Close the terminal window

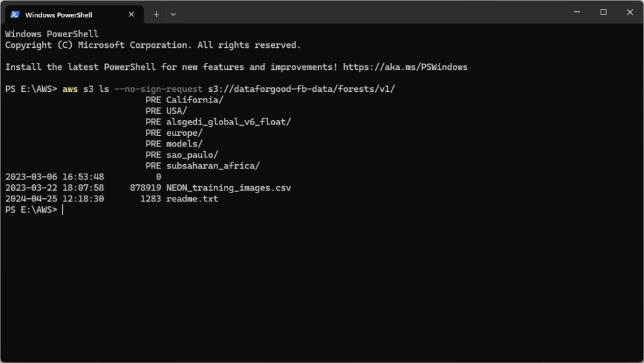tap(630, 13)
